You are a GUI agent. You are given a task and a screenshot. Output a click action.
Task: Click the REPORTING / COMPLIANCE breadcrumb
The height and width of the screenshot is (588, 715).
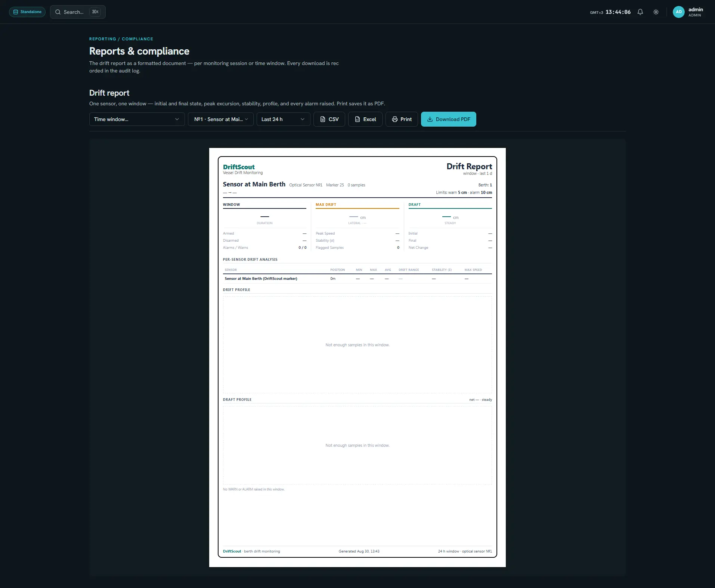pos(121,39)
